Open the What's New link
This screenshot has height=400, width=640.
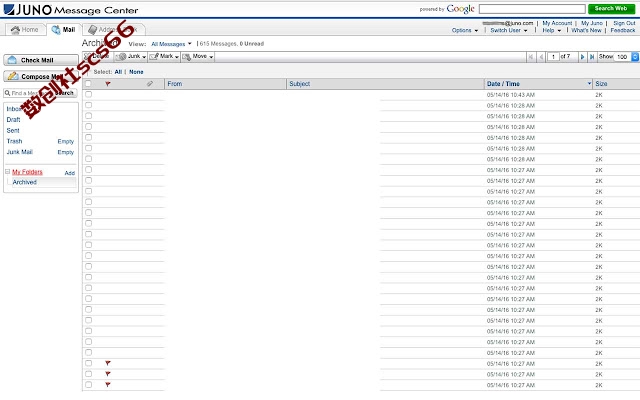[586, 30]
